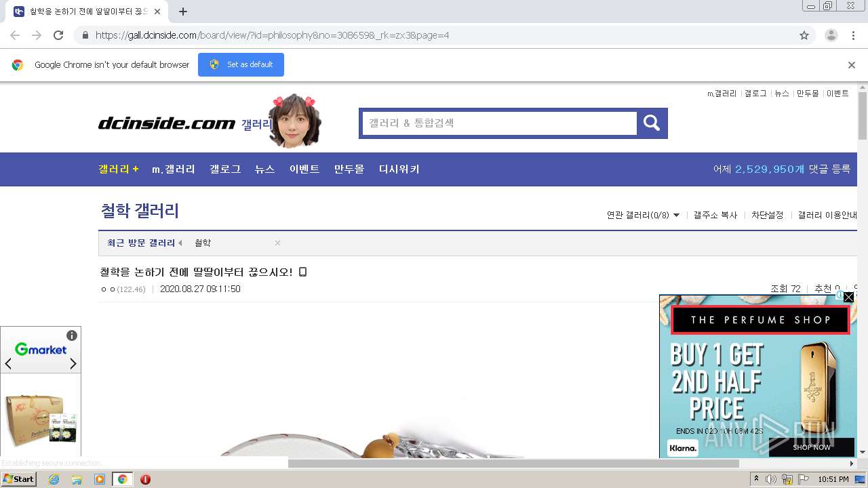868x488 pixels.
Task: Click the Gmarket ad logo
Action: [41, 350]
